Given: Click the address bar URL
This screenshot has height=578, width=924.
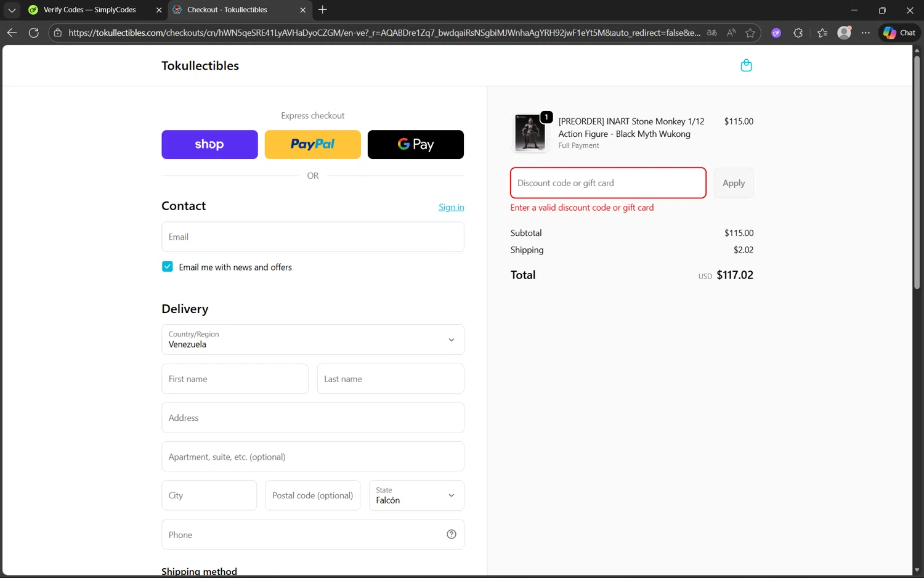Looking at the screenshot, I should (x=384, y=33).
